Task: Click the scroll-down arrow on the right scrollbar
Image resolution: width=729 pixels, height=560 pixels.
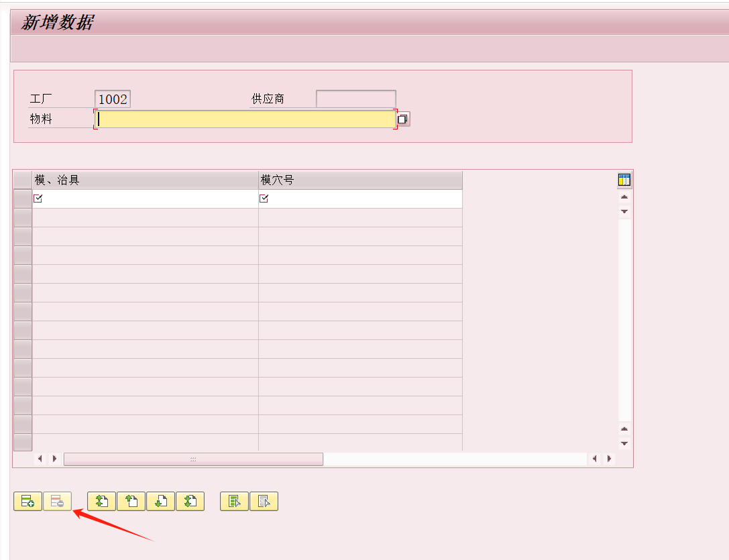Action: (624, 211)
